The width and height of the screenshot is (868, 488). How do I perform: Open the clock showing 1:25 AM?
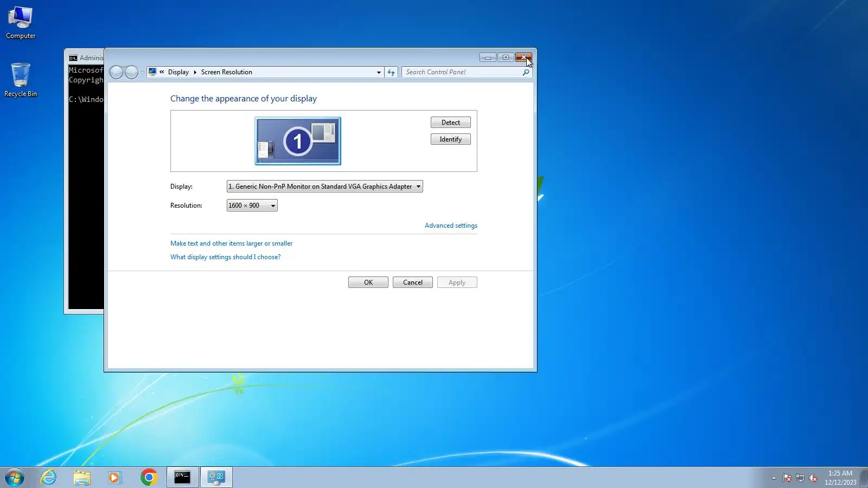click(x=840, y=478)
